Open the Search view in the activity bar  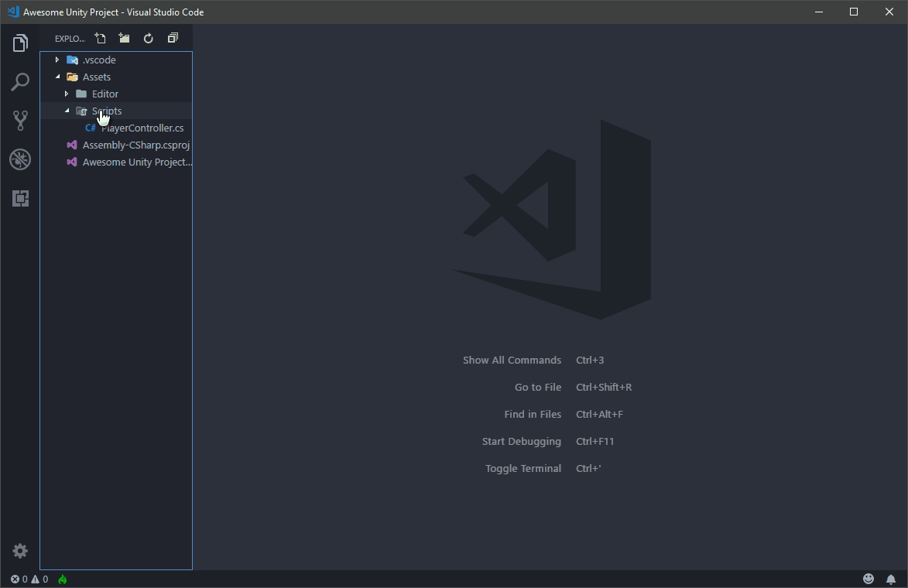point(19,82)
